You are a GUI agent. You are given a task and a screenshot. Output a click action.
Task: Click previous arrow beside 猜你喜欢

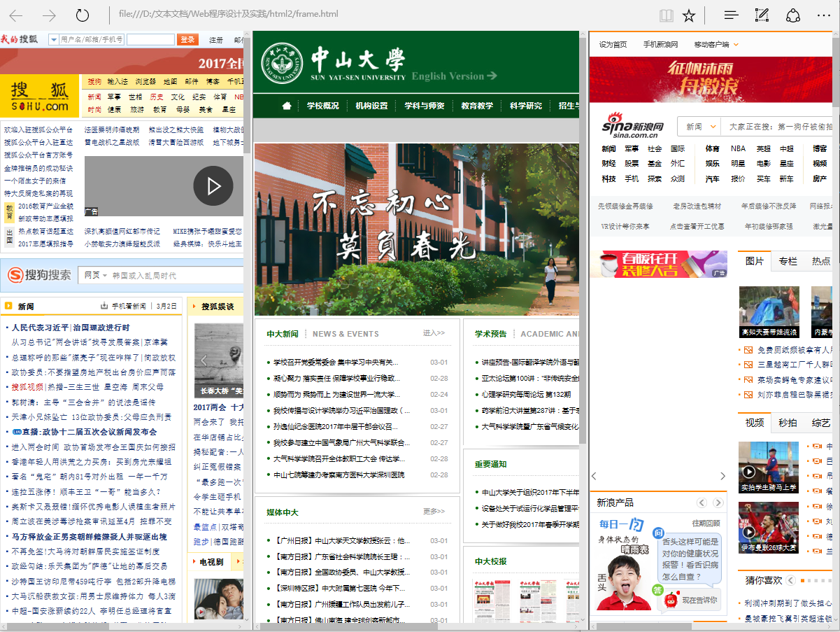(x=790, y=580)
